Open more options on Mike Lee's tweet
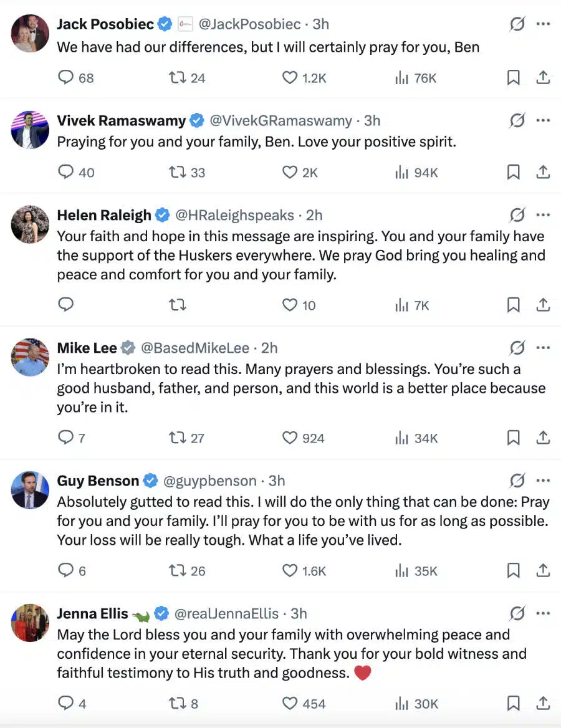 543,348
